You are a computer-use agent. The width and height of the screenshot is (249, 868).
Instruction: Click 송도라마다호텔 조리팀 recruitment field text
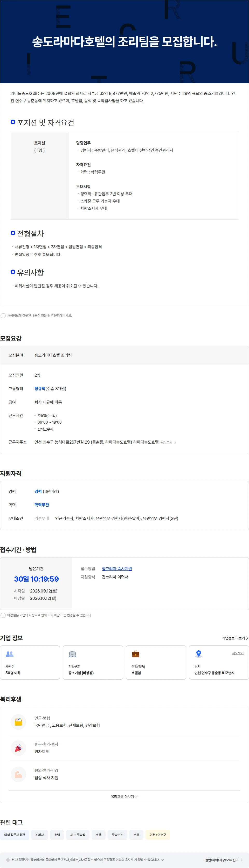coord(53,355)
